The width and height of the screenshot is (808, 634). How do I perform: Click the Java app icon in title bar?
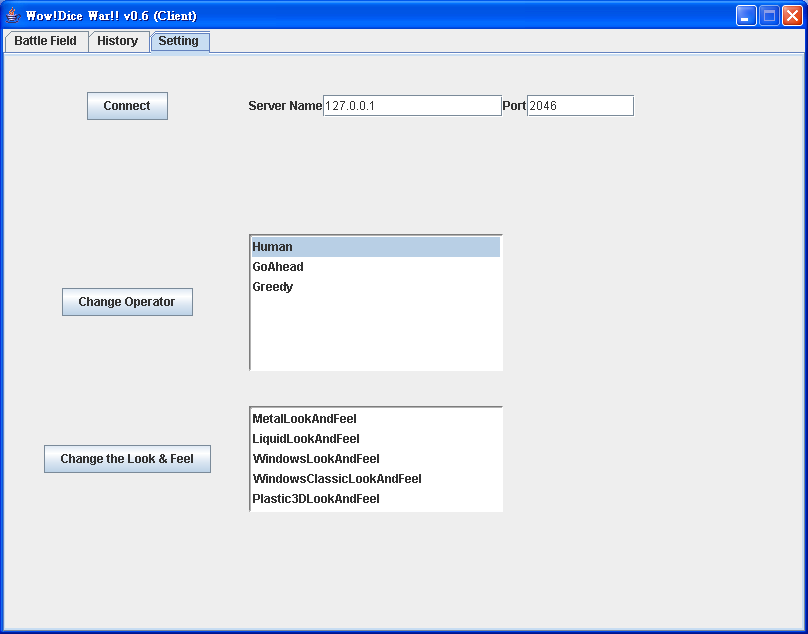(x=13, y=15)
